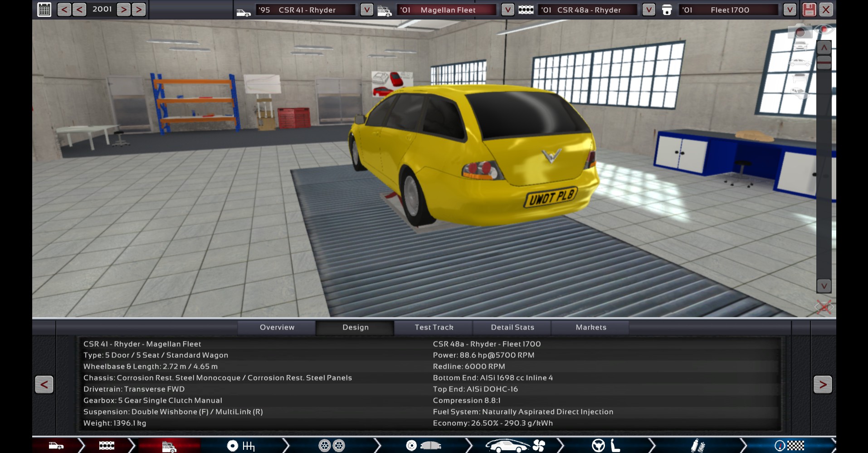
Task: Click the left arrow button beside stats panel
Action: pos(44,384)
